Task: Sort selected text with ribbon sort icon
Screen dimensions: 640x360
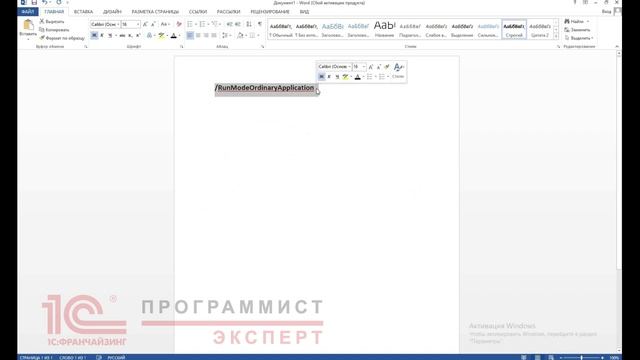Action: [x=249, y=24]
